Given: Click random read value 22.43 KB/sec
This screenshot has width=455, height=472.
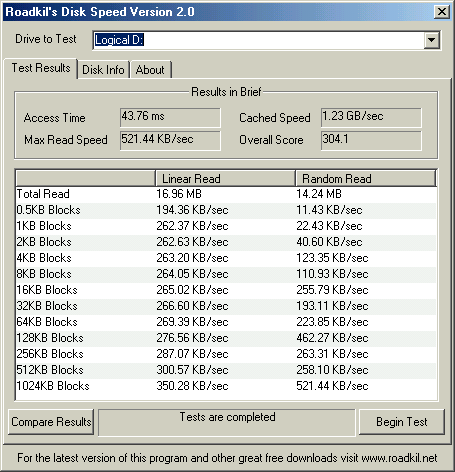Looking at the screenshot, I should 329,226.
